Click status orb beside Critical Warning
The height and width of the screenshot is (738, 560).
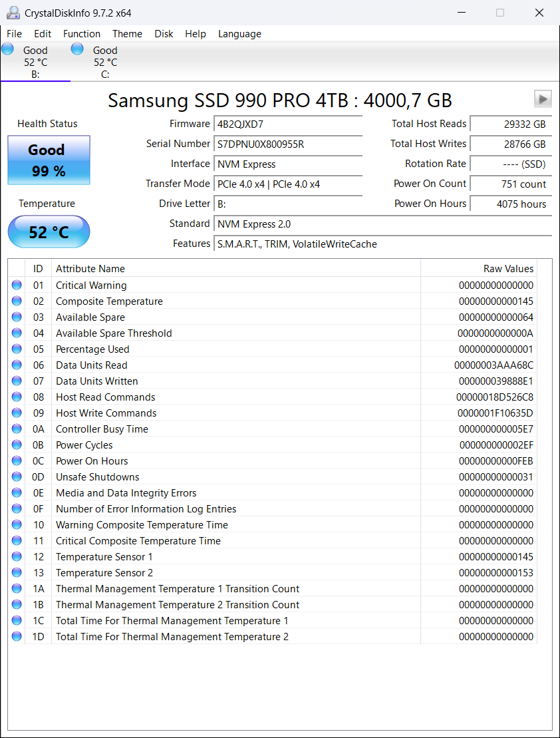click(x=17, y=285)
